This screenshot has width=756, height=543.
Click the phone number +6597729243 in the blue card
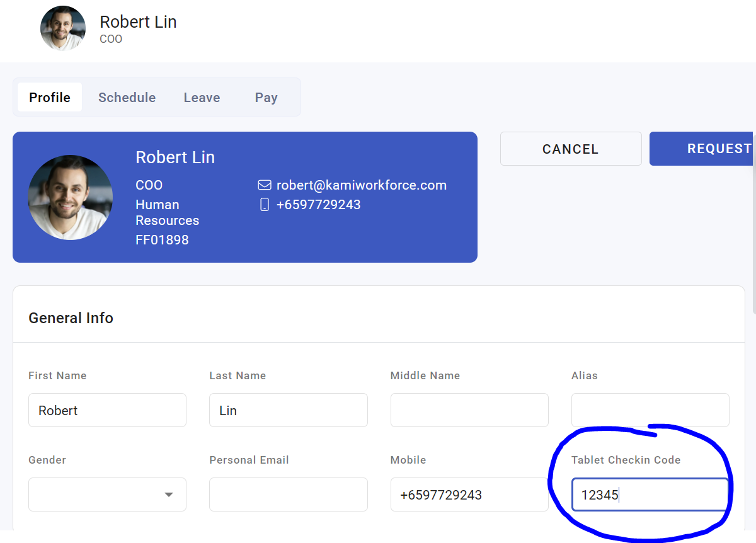pos(319,205)
